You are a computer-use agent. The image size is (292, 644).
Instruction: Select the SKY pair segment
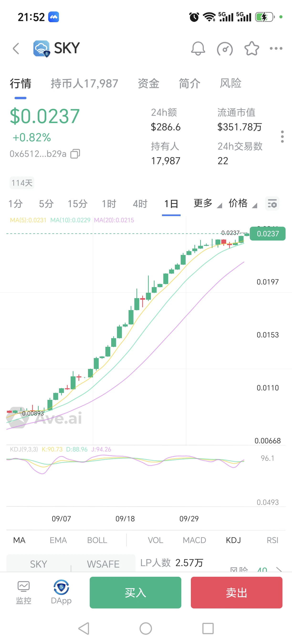(38, 564)
